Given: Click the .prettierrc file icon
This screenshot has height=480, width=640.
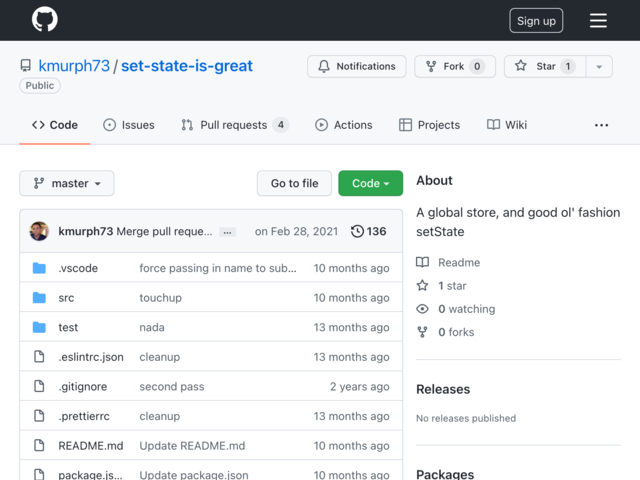Looking at the screenshot, I should [x=39, y=416].
